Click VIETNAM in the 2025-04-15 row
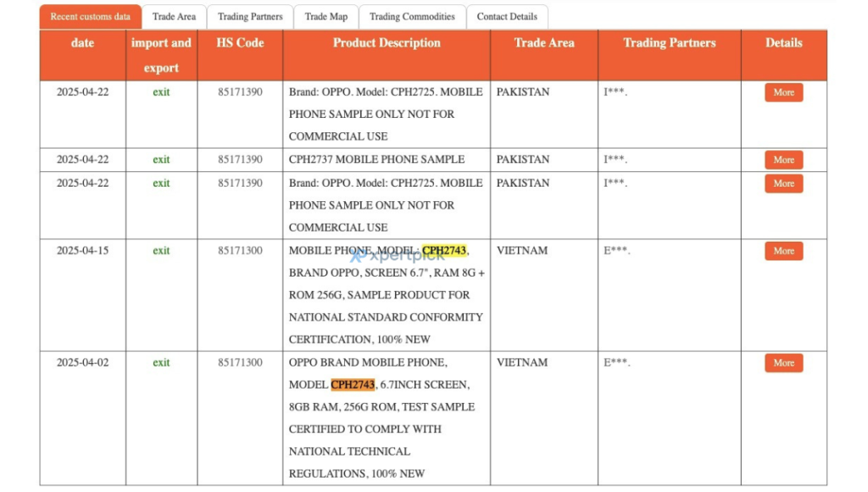This screenshot has width=868, height=492. tap(522, 250)
